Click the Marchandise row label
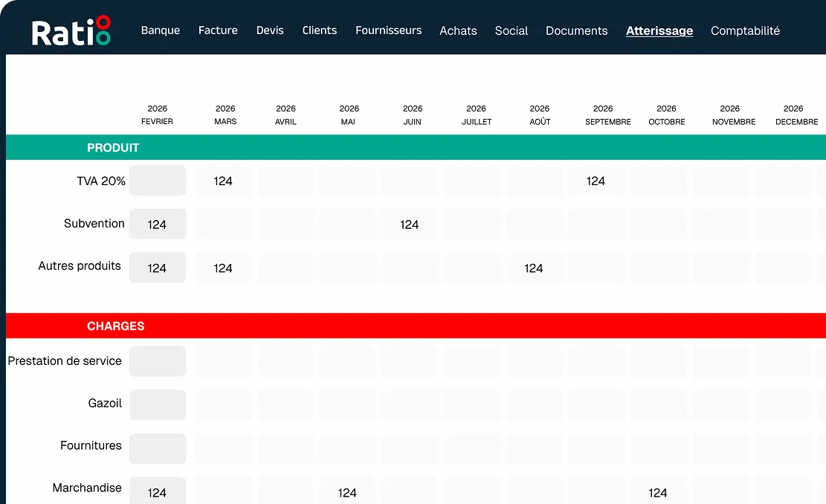This screenshot has width=826, height=504. pyautogui.click(x=87, y=488)
